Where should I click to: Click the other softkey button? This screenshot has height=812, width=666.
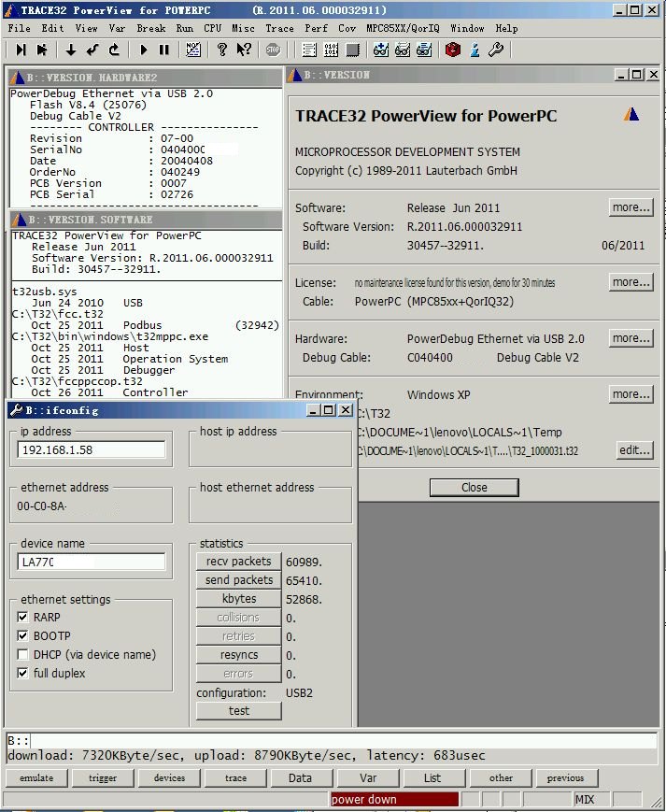[501, 777]
